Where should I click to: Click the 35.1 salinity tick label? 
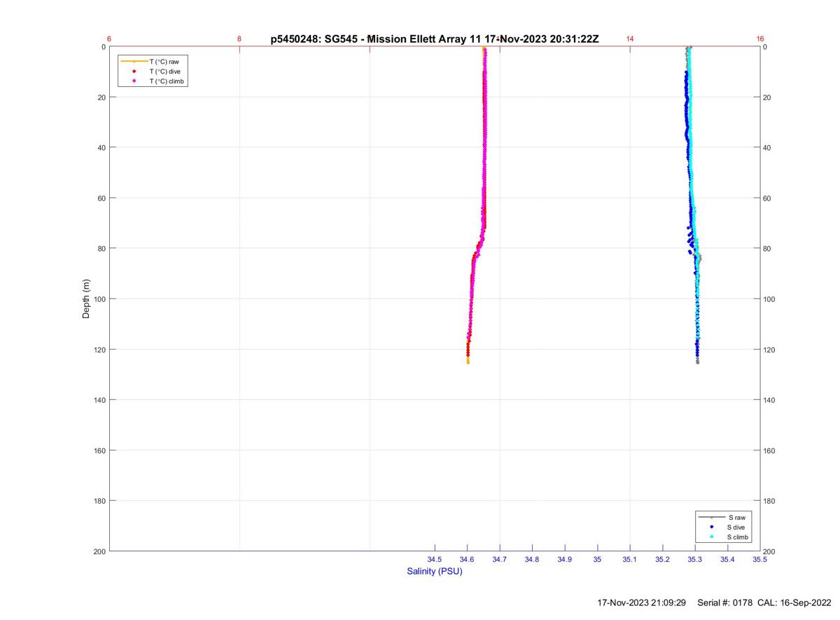pyautogui.click(x=630, y=560)
